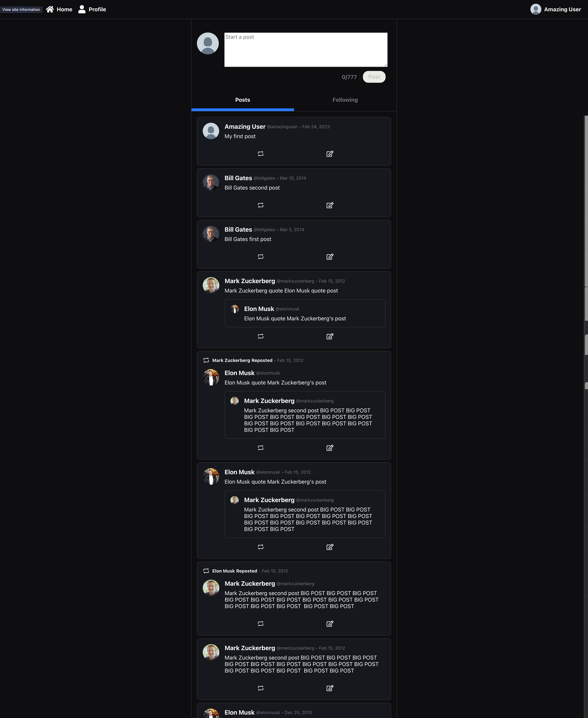588x718 pixels.
Task: Open the nested Elon Musk quoted post
Action: [304, 313]
